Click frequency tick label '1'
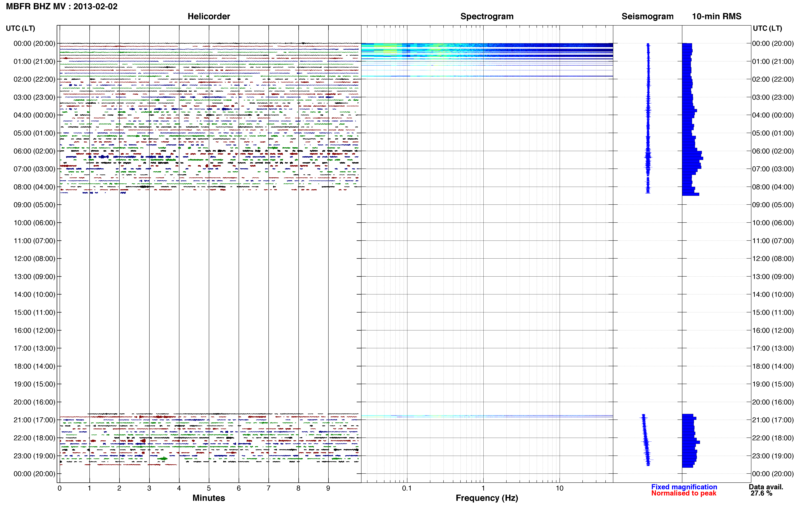This screenshot has height=508, width=812. coord(483,488)
